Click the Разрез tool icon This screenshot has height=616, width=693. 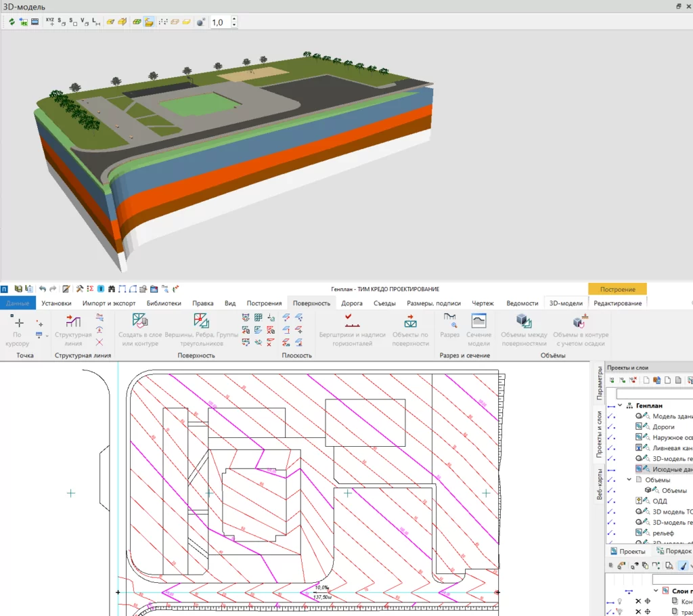[449, 326]
